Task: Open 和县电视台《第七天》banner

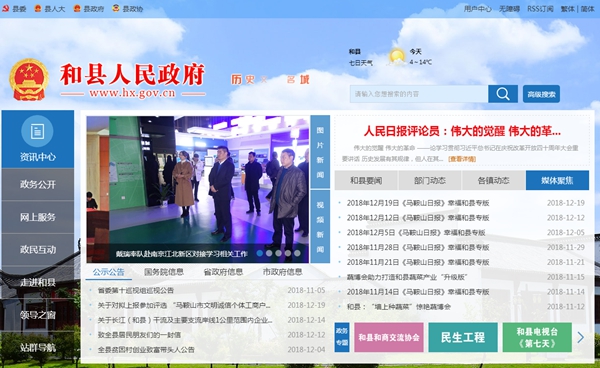Action: (537, 337)
